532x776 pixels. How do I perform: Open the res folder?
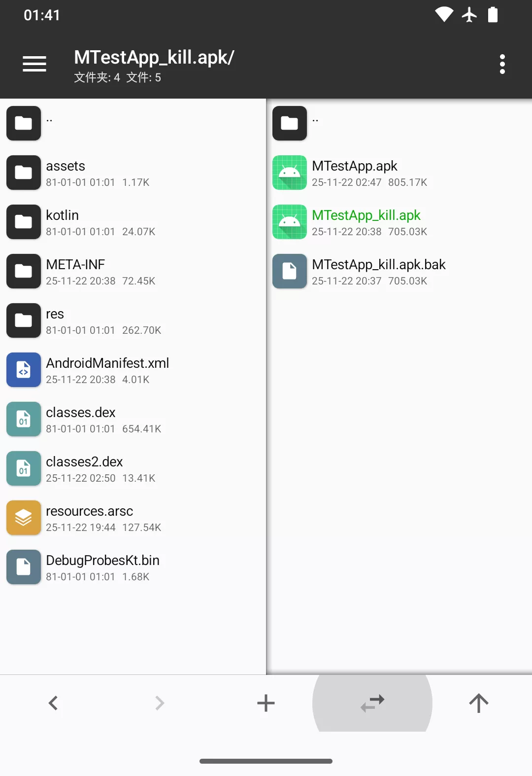pyautogui.click(x=133, y=320)
